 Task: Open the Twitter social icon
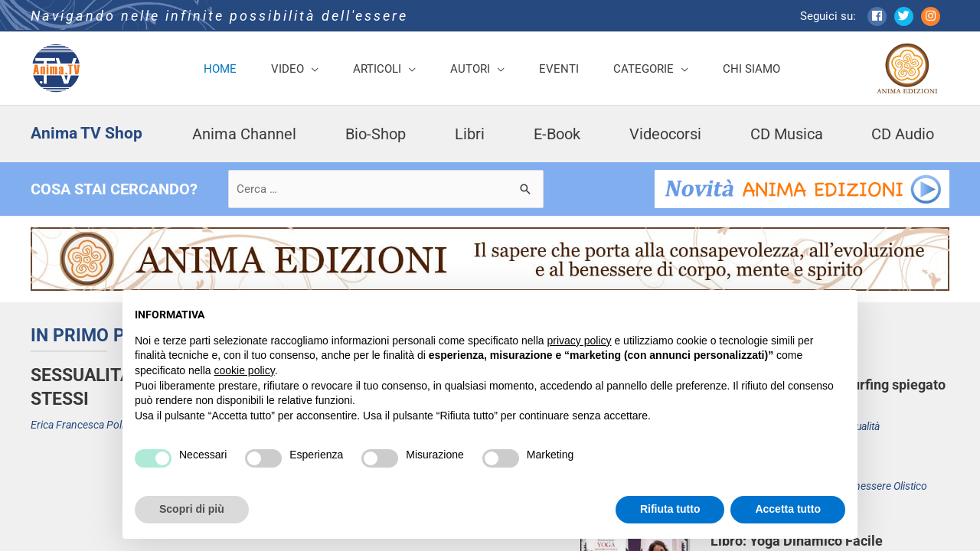point(903,16)
